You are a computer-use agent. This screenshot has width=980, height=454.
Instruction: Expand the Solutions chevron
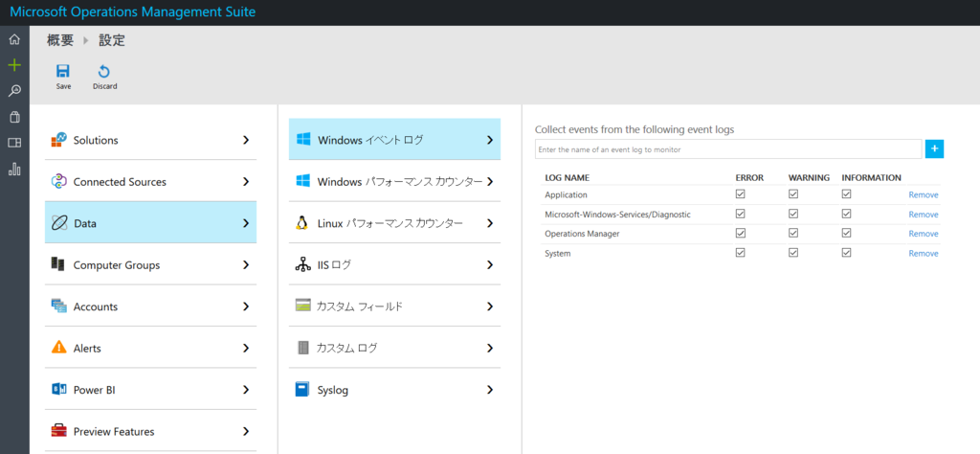point(246,140)
